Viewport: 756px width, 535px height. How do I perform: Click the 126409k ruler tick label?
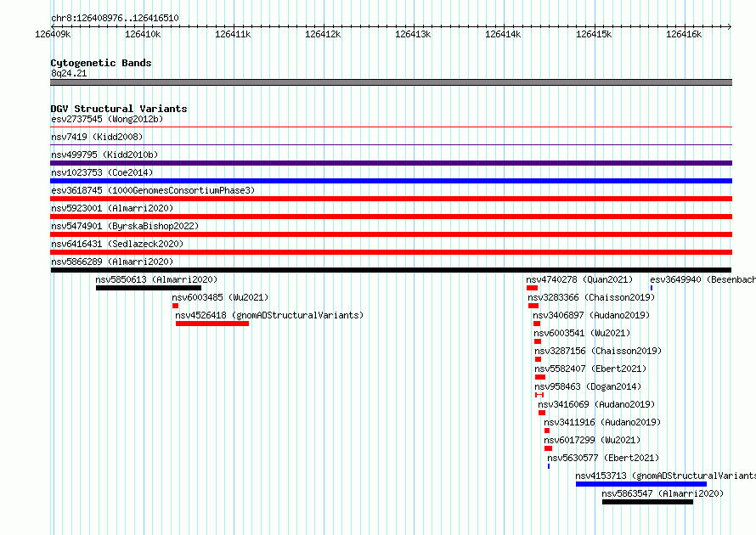[53, 34]
